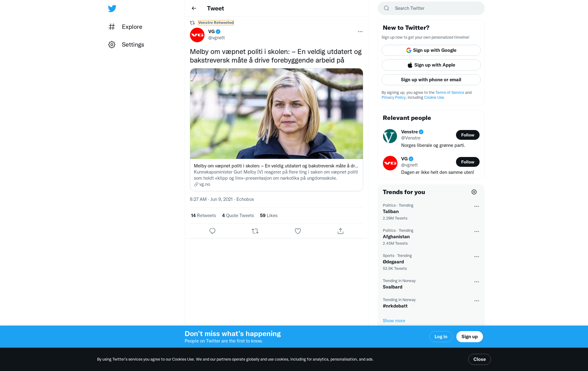The image size is (588, 371).
Task: Open VG profile avatar on tweet
Action: [197, 35]
